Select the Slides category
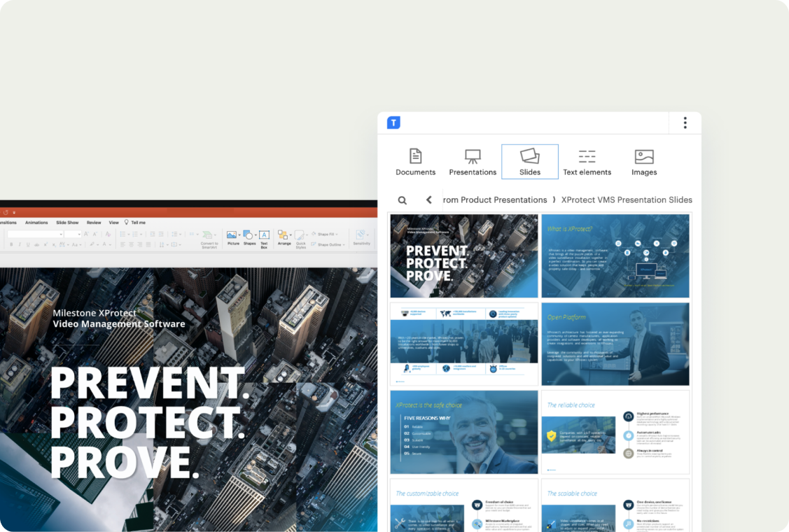 [x=530, y=162]
